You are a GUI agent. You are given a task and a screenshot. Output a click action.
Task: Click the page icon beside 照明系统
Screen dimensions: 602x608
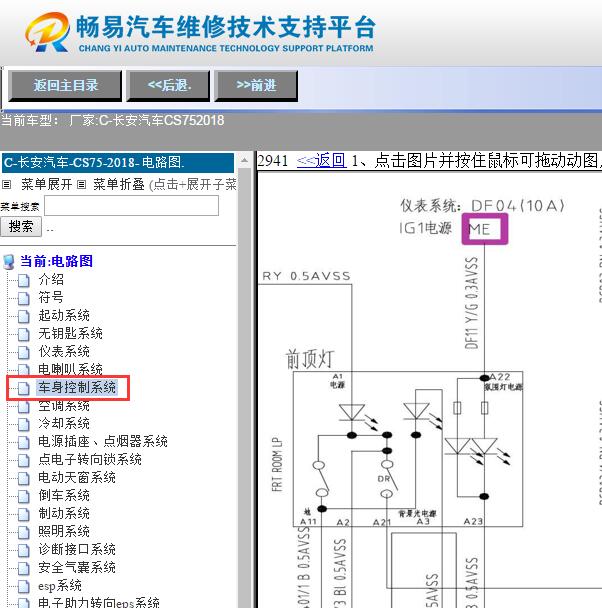(24, 532)
